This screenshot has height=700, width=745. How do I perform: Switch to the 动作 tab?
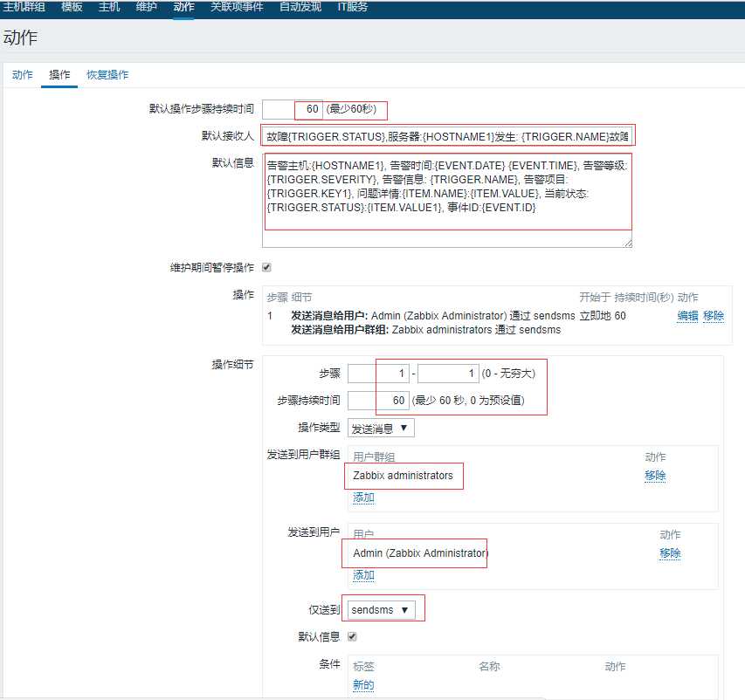(23, 74)
